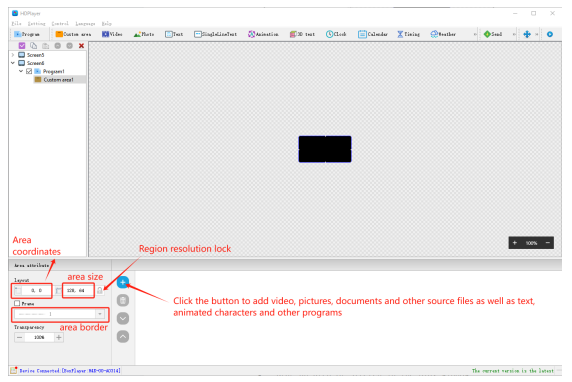This screenshot has width=572, height=382.
Task: Expand the toolbar overflow chevron after Weather
Action: [475, 34]
